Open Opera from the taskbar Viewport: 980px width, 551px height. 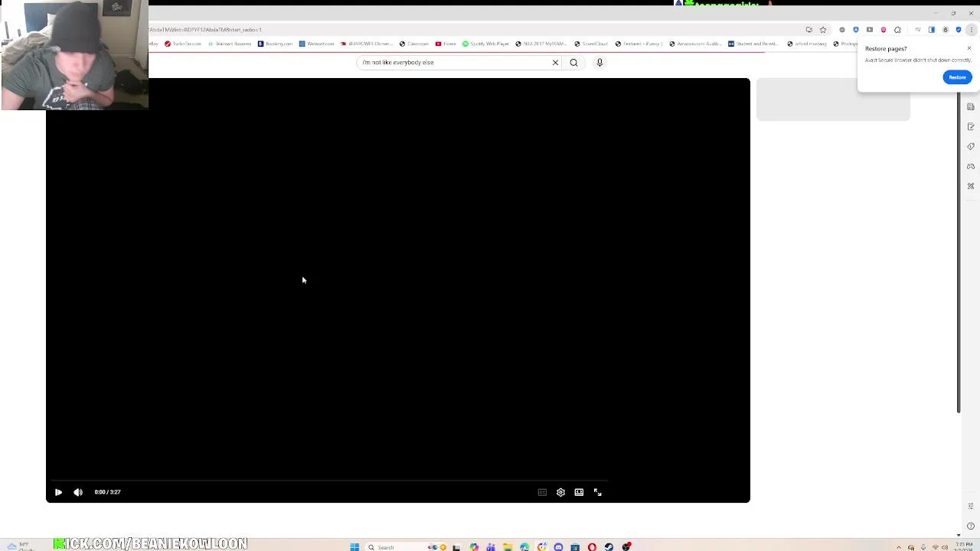pos(592,547)
